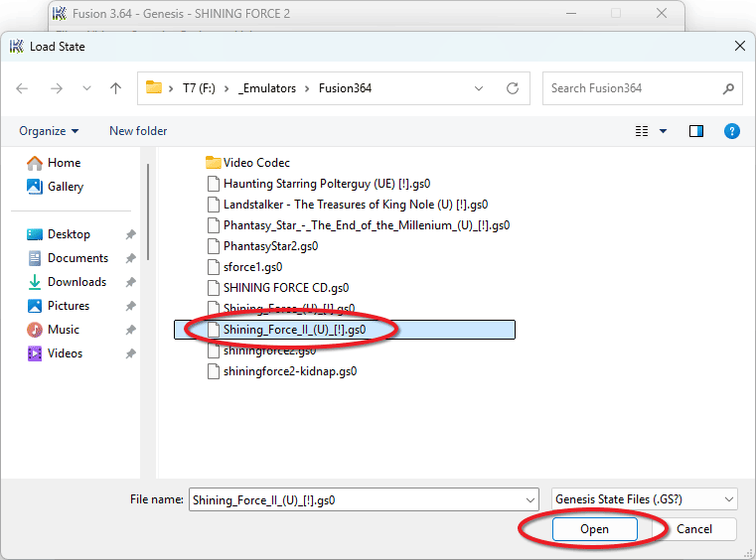Viewport: 756px width, 560px height.
Task: Go up one folder level
Action: pyautogui.click(x=115, y=88)
